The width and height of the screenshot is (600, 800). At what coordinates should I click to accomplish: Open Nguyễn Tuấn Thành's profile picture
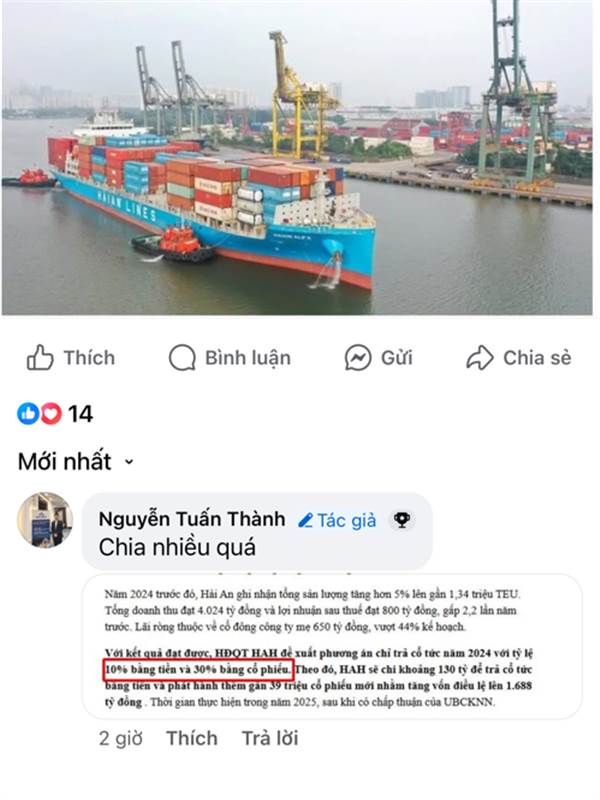coord(45,520)
